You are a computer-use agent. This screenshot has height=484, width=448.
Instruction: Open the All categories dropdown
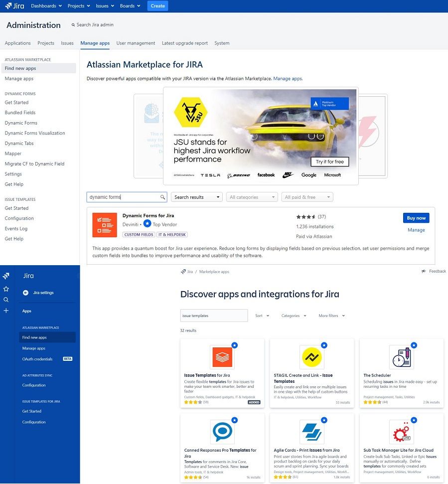point(252,197)
